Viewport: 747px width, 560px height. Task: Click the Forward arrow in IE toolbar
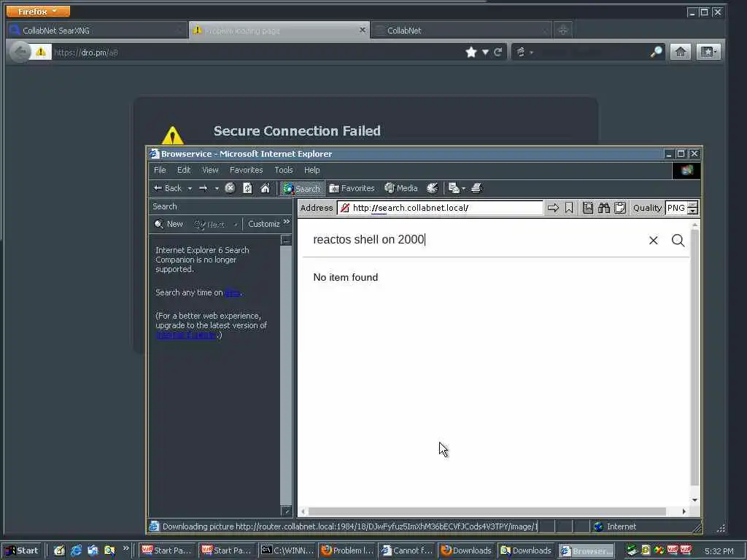click(204, 189)
